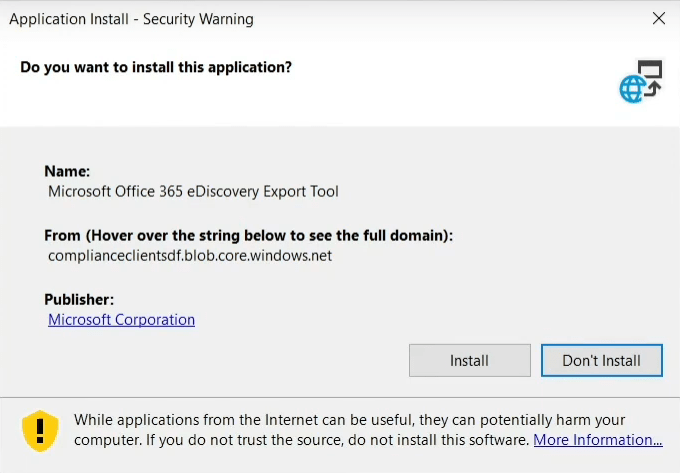Click the 'From (Hover over the string...)' label
This screenshot has height=473, width=680.
click(x=248, y=235)
